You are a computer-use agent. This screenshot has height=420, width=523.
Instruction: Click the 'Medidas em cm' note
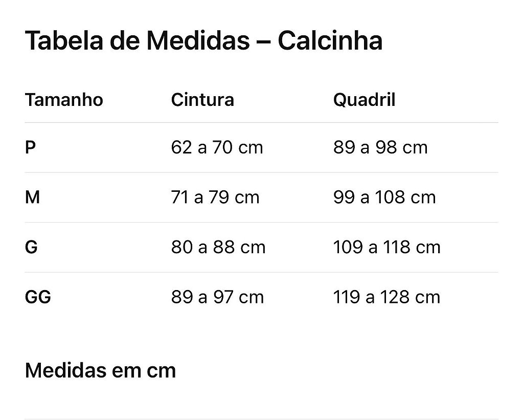tap(100, 370)
